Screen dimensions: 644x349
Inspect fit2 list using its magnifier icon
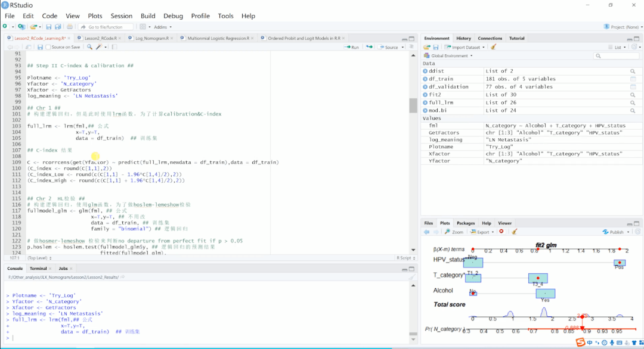pyautogui.click(x=633, y=95)
